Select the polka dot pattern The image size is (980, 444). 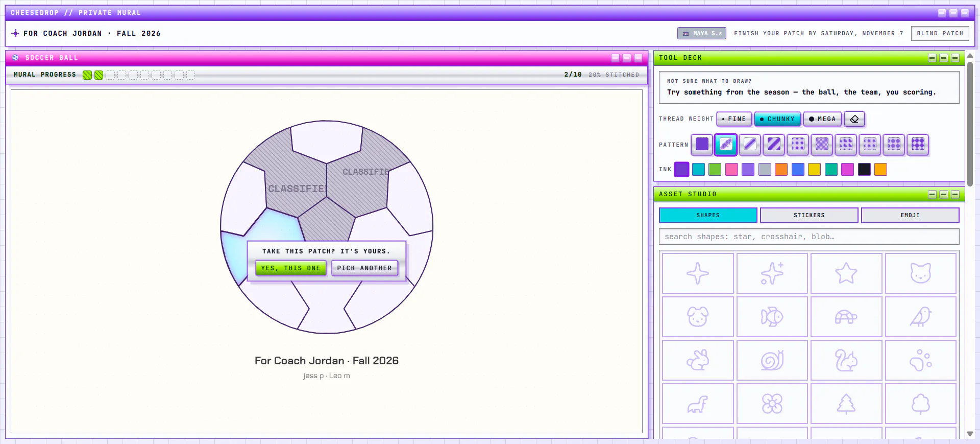coord(798,145)
